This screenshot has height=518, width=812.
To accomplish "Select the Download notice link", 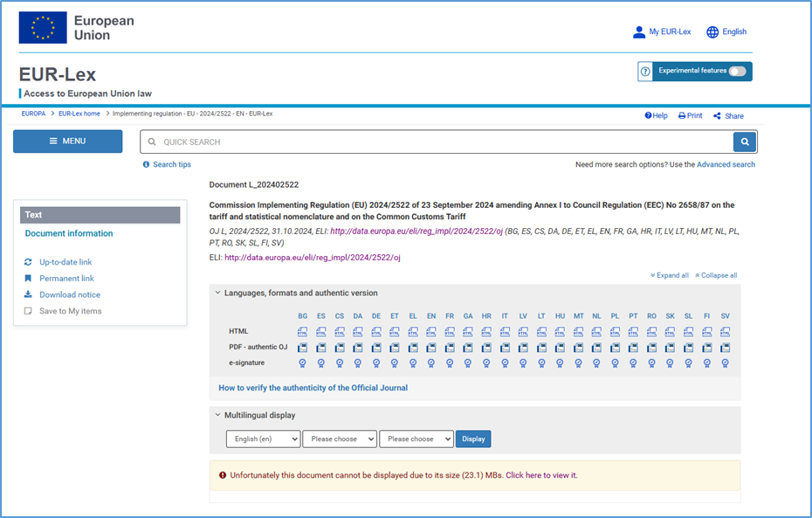I will 69,294.
